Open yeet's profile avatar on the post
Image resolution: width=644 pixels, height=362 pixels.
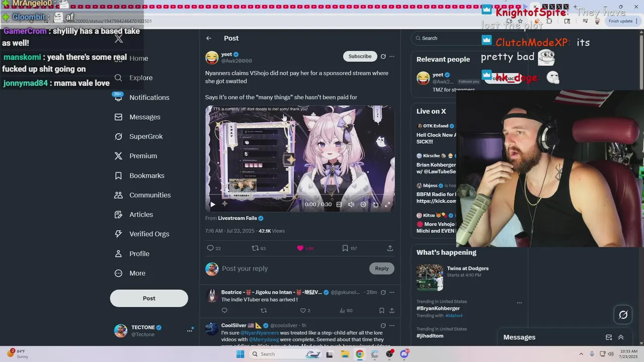pos(212,57)
